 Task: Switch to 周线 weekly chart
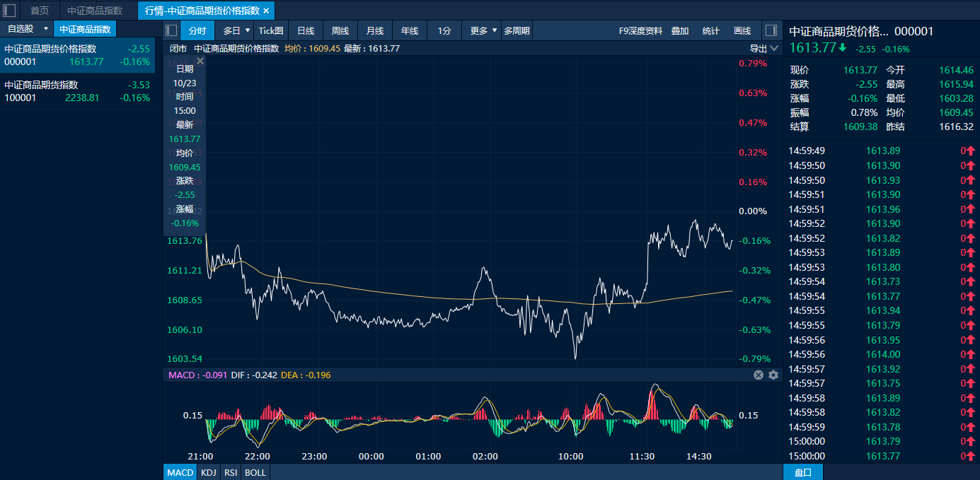(340, 30)
